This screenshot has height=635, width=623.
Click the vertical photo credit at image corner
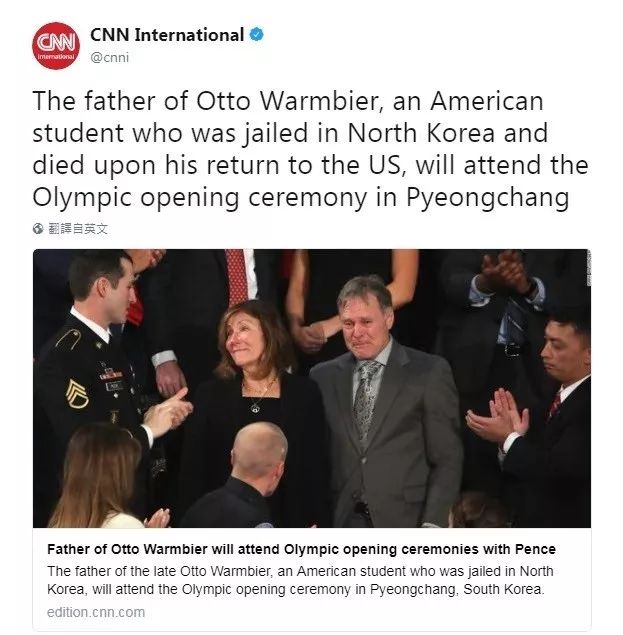coord(589,267)
